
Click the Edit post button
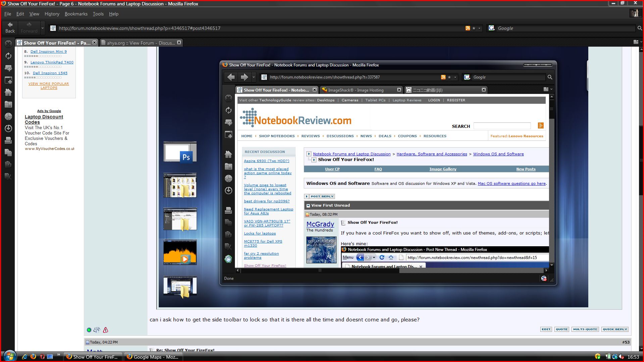546,329
